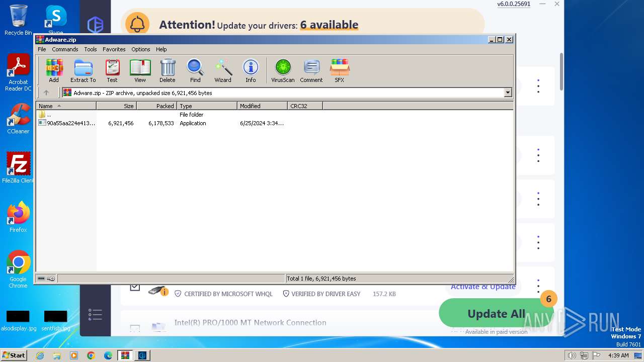Sort by the Size column header

pyautogui.click(x=116, y=106)
